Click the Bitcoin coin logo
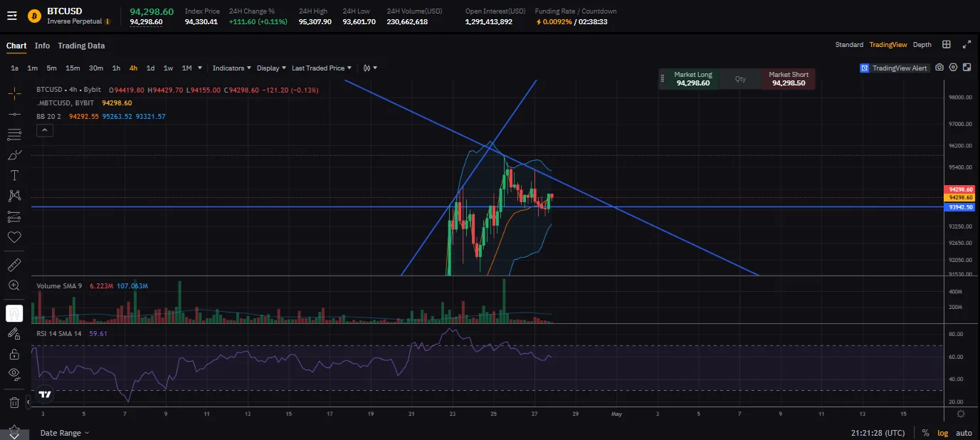Viewport: 980px width, 440px height. pos(33,16)
